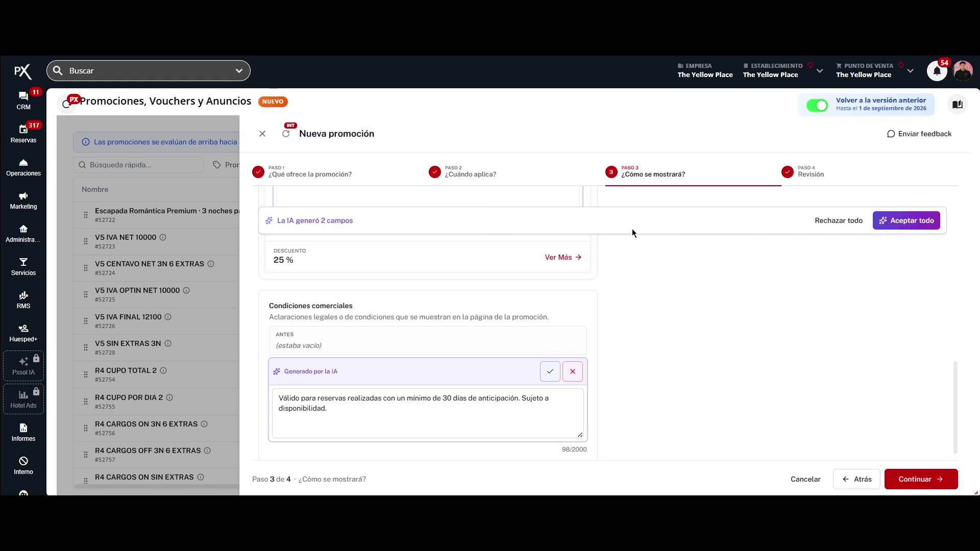Click the Condiciones comerciales textarea
The image size is (980, 551).
[x=428, y=413]
